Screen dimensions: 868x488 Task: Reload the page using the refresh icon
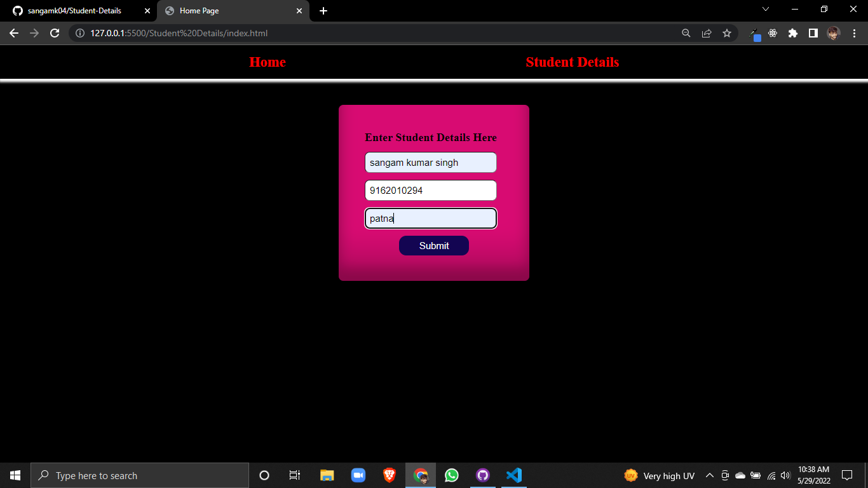point(54,33)
